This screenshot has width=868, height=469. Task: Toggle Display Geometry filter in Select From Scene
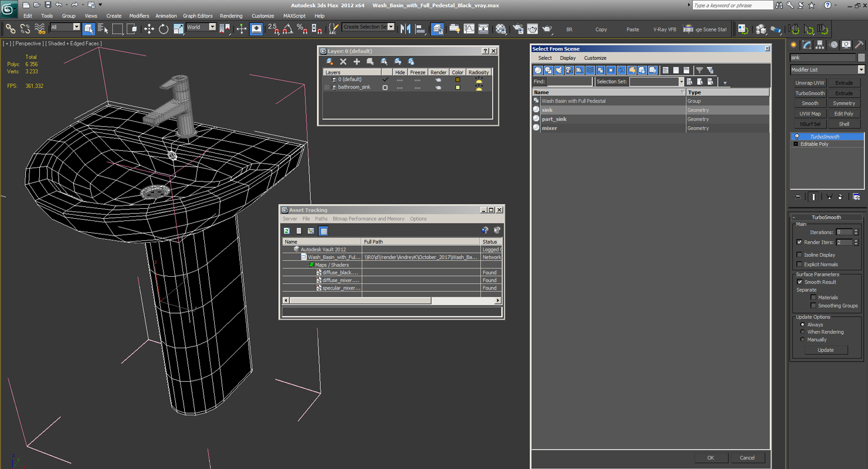[538, 70]
